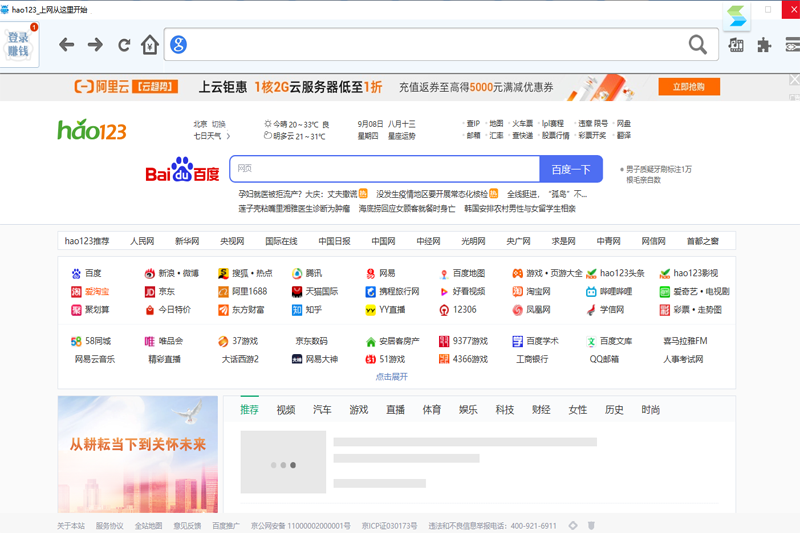Click the browser forward arrow

(95, 45)
